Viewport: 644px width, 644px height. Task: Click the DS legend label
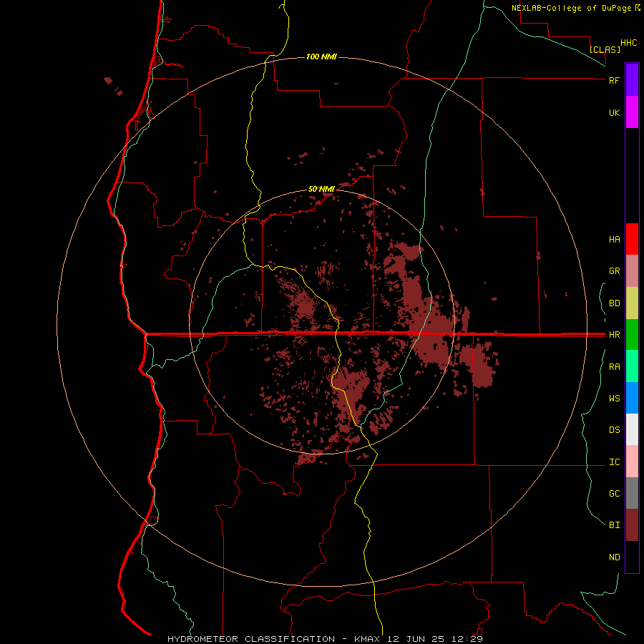point(614,430)
